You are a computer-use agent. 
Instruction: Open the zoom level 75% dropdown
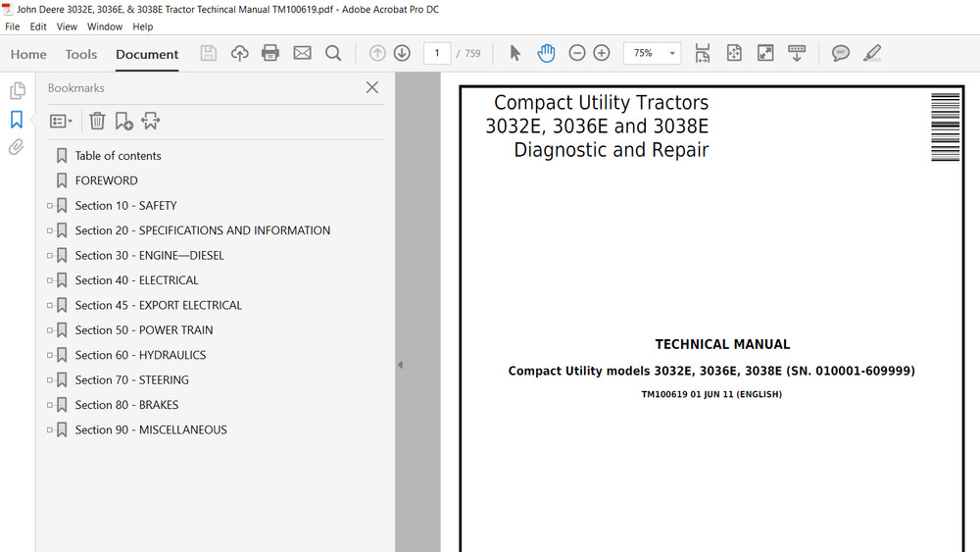coord(672,53)
